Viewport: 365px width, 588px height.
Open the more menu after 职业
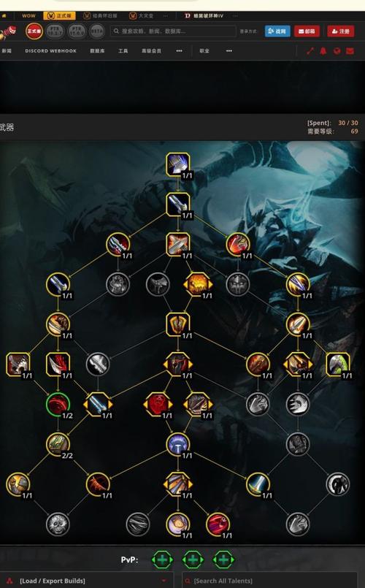(x=229, y=51)
